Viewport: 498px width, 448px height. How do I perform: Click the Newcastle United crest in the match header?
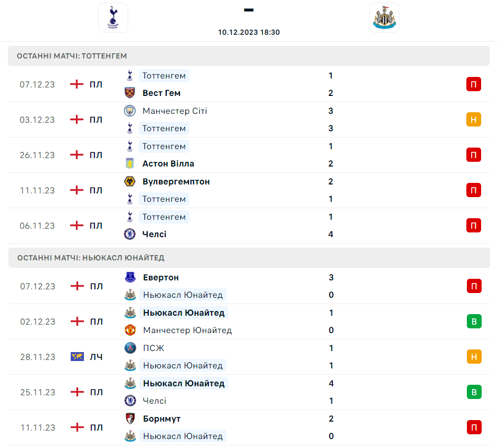tap(384, 18)
